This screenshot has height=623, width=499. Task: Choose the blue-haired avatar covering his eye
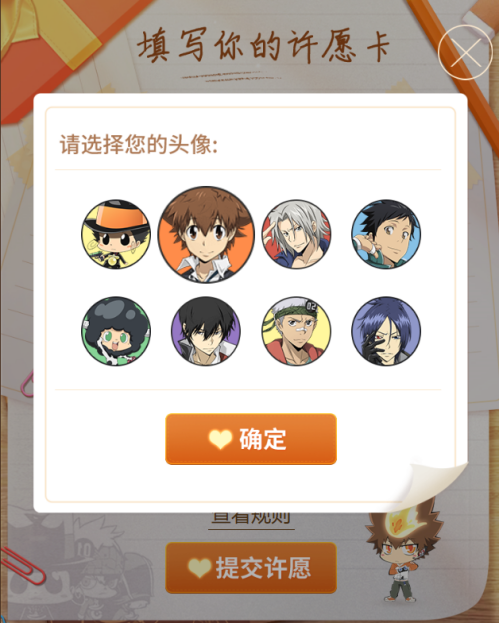click(386, 331)
